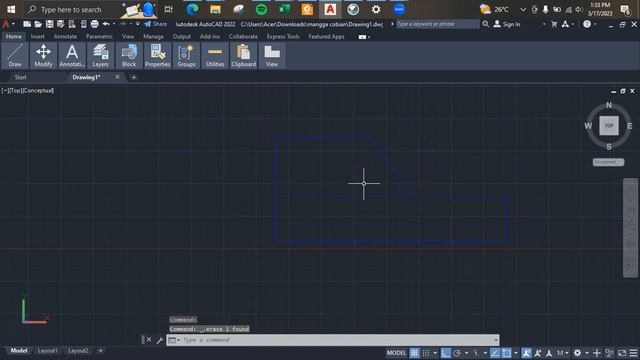This screenshot has height=360, width=640.
Task: Switch to the Layout2 tab
Action: coord(78,351)
